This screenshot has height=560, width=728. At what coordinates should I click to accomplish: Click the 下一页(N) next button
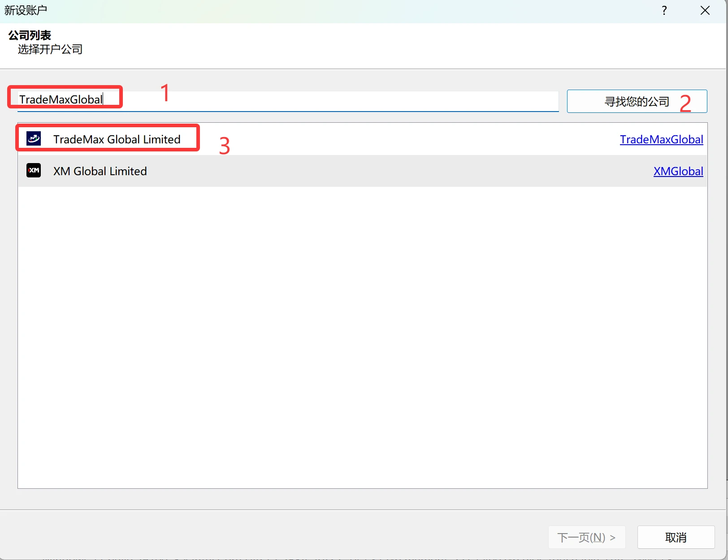(586, 537)
